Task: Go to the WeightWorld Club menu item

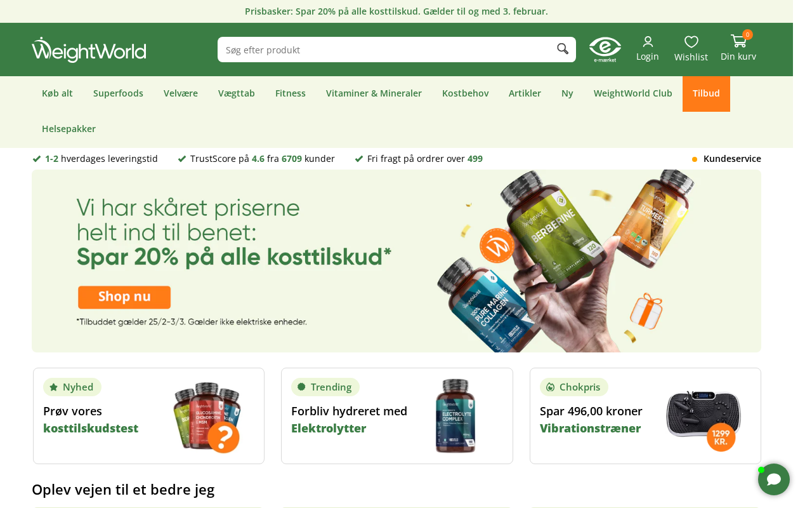Action: point(632,93)
